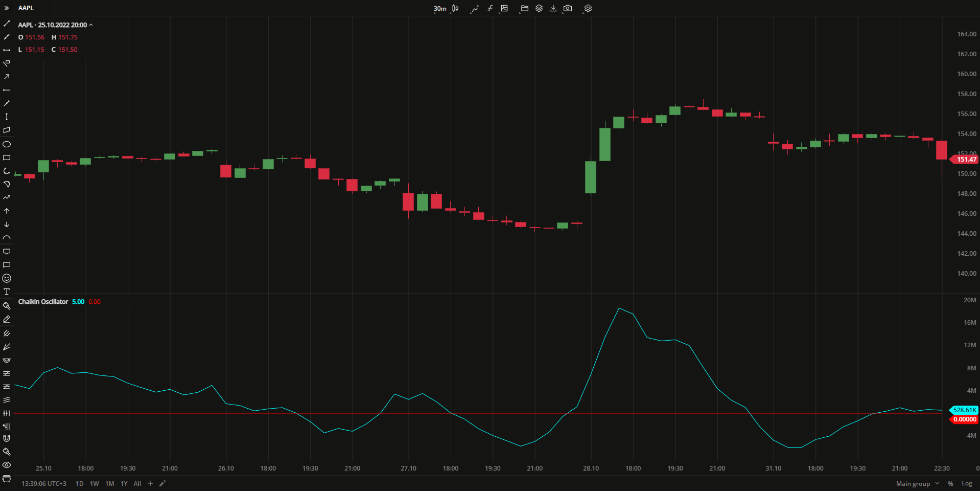Select the horizontal measure line tool
The height and width of the screenshot is (491, 980).
coord(7,50)
